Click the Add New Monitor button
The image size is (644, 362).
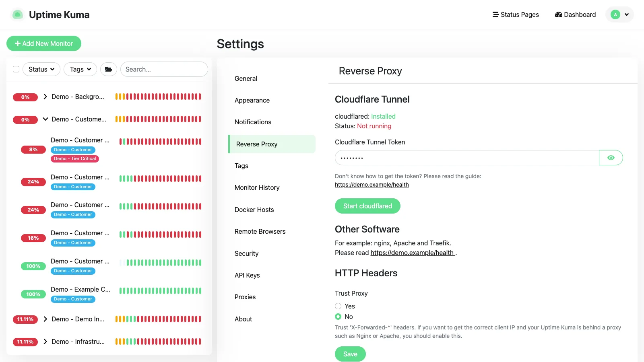(44, 43)
